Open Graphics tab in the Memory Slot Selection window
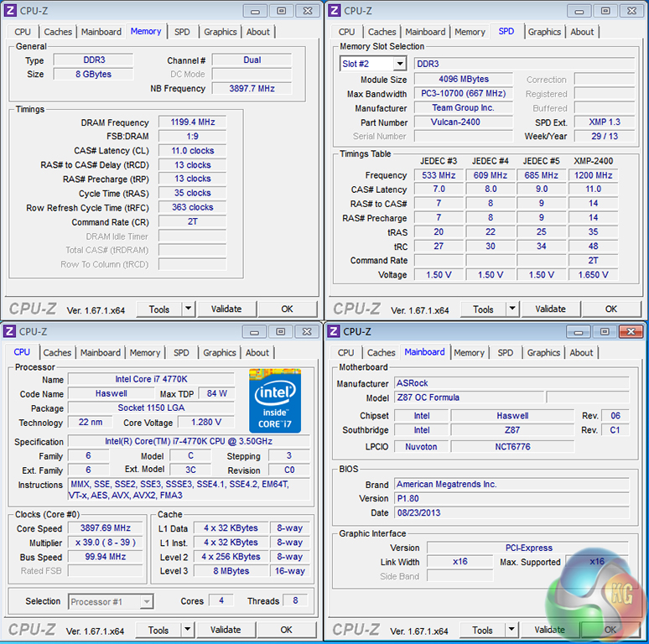The image size is (649, 644). [544, 32]
